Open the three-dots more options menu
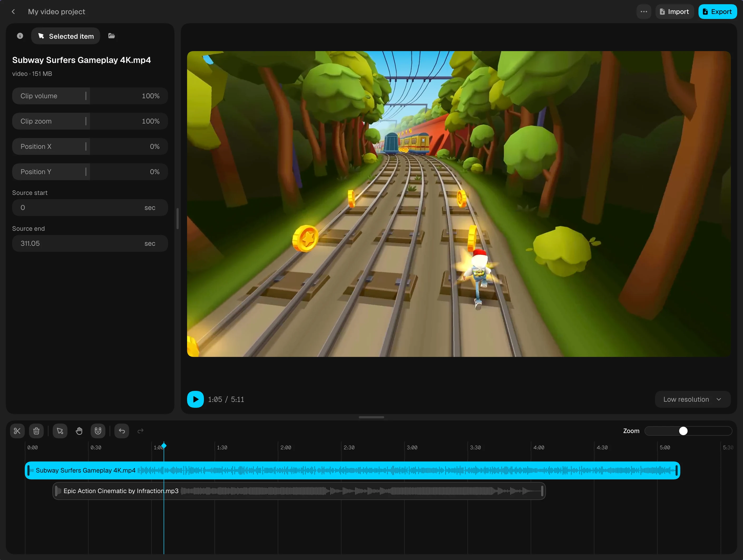This screenshot has width=743, height=560. (x=644, y=12)
